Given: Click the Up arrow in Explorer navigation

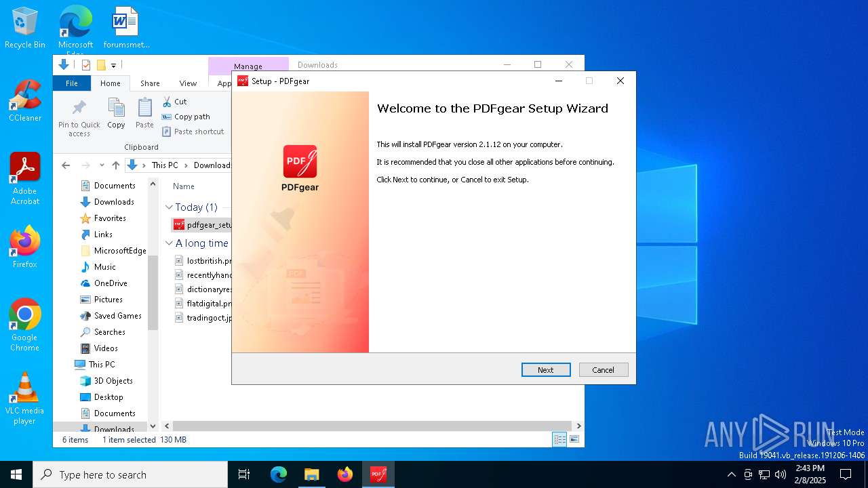Looking at the screenshot, I should point(116,165).
